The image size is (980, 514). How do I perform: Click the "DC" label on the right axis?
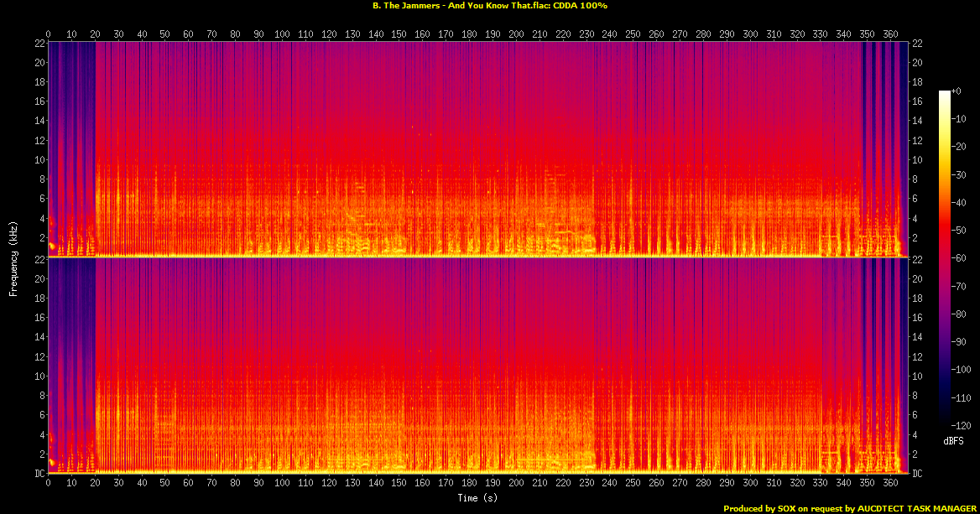click(x=917, y=474)
